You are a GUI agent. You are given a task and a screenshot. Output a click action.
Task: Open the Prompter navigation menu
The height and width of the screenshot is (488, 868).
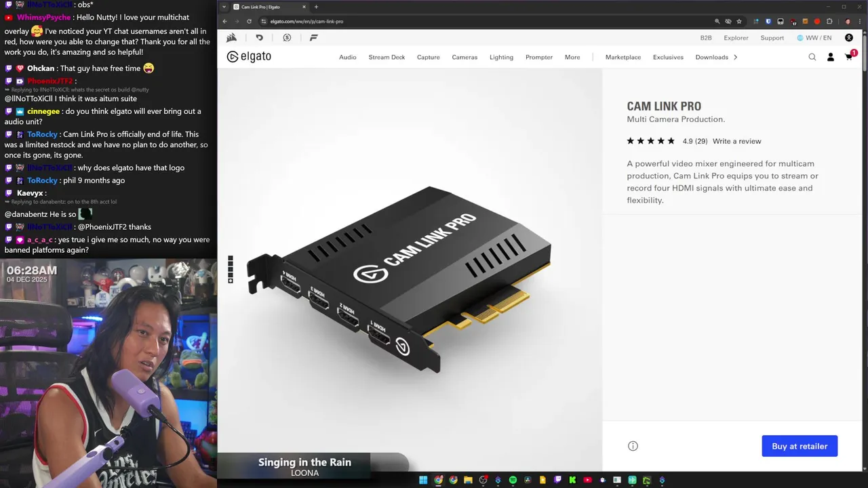point(539,57)
